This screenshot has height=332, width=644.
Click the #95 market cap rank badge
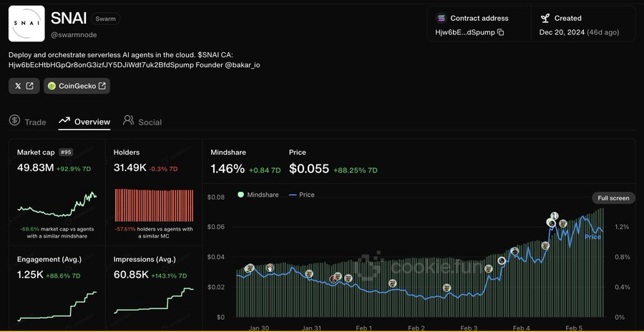pos(66,152)
